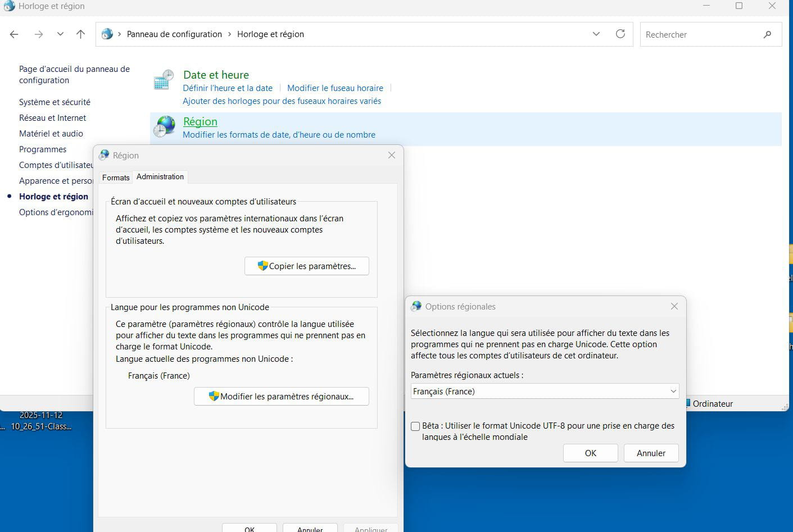Open recent locations chevron

(x=60, y=34)
